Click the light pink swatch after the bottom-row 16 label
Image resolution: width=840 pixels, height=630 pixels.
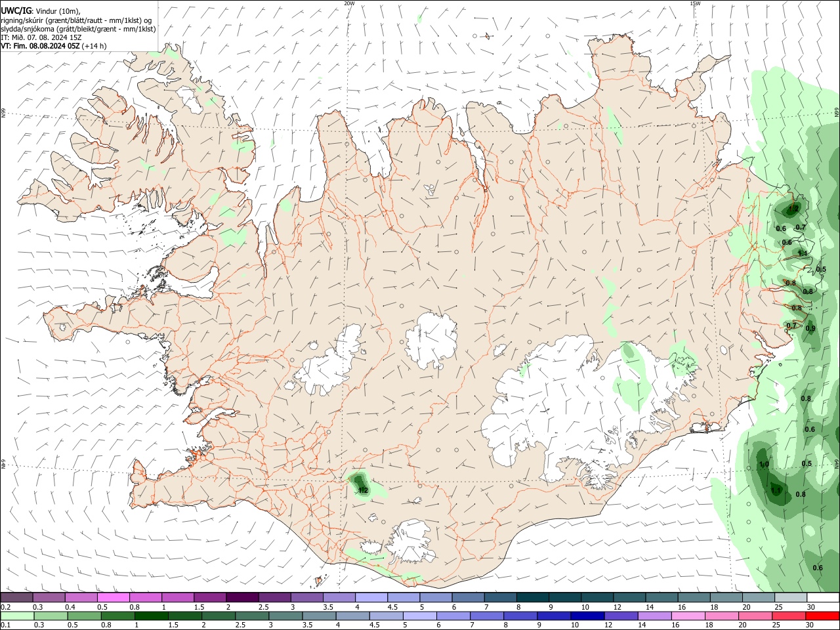click(688, 616)
